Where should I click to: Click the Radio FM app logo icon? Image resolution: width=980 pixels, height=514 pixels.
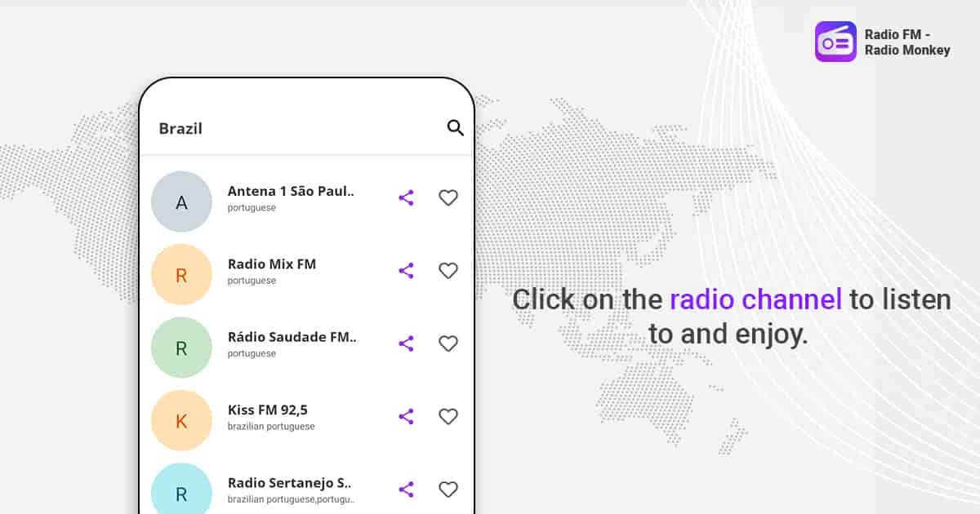coord(835,42)
